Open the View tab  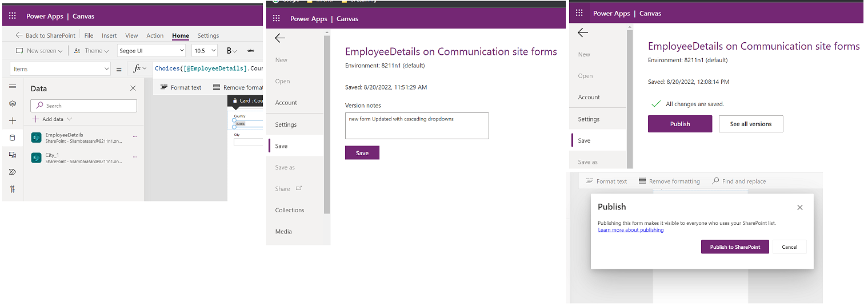click(131, 35)
